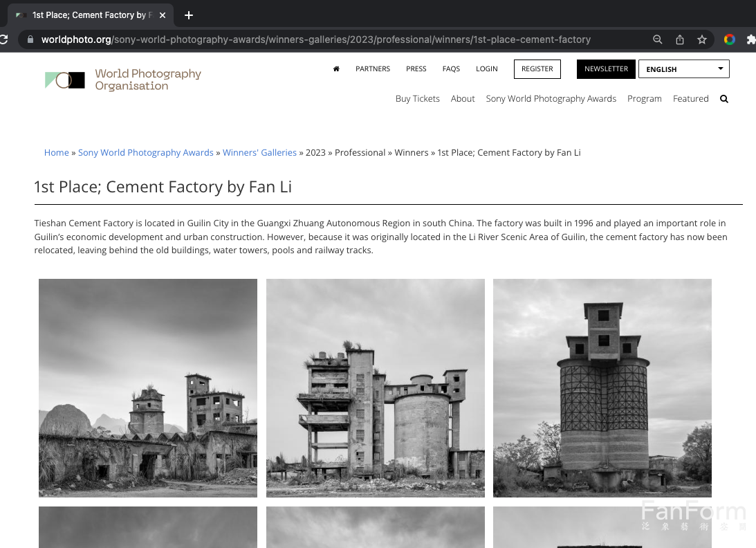756x548 pixels.
Task: Select the home icon in the site header
Action: (336, 68)
